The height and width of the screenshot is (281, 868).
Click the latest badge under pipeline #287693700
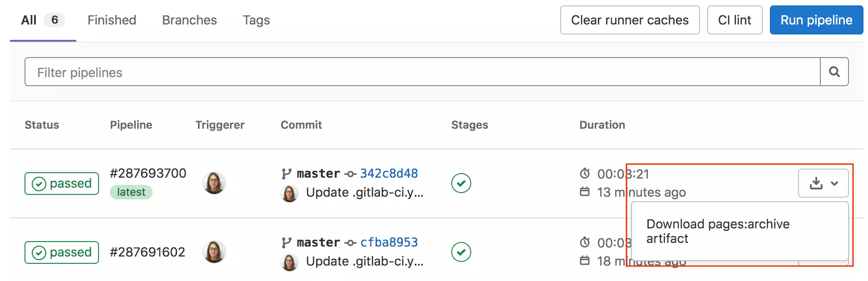coord(131,192)
